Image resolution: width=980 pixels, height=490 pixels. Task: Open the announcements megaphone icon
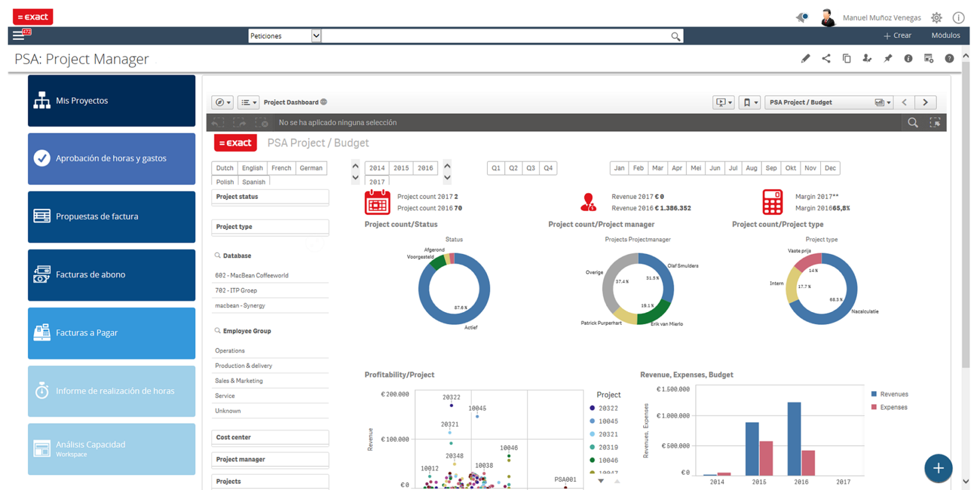[802, 17]
